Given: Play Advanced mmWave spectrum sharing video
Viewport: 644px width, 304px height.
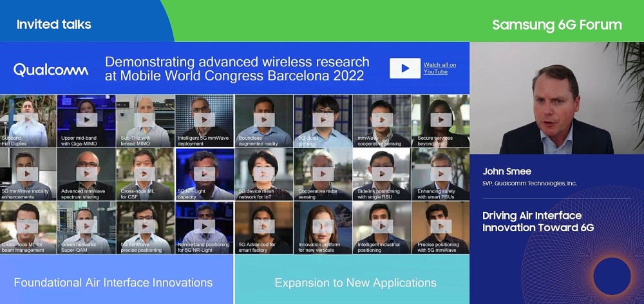Looking at the screenshot, I should [86, 173].
